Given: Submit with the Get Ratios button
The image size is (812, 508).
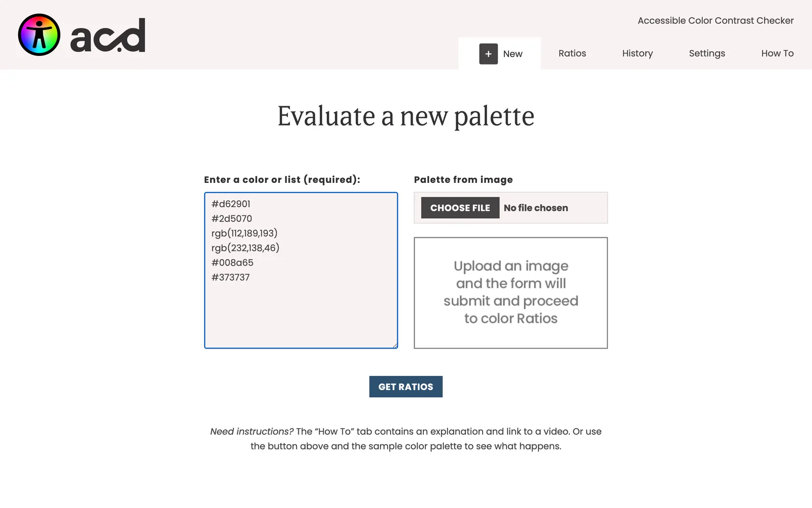Looking at the screenshot, I should coord(406,387).
